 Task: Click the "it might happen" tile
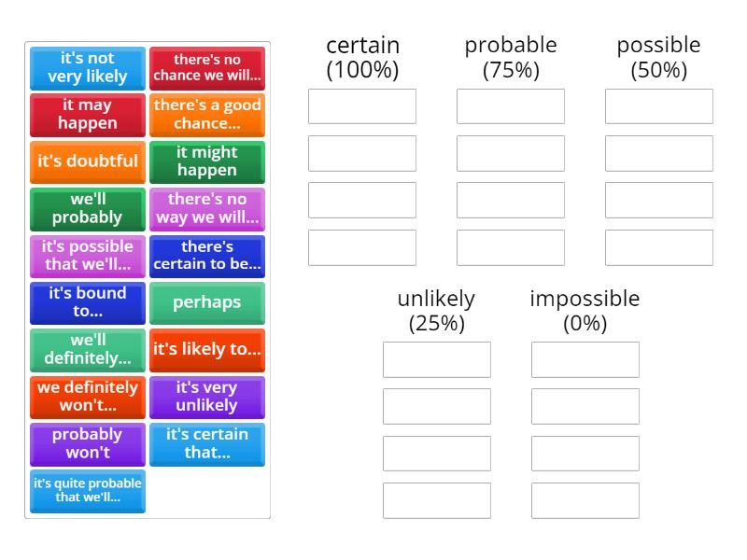tap(206, 161)
